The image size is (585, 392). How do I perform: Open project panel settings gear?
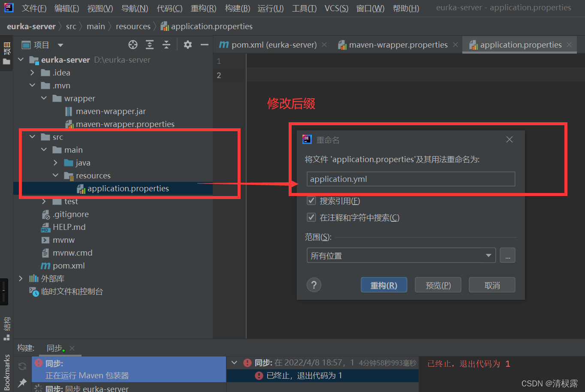pos(188,45)
